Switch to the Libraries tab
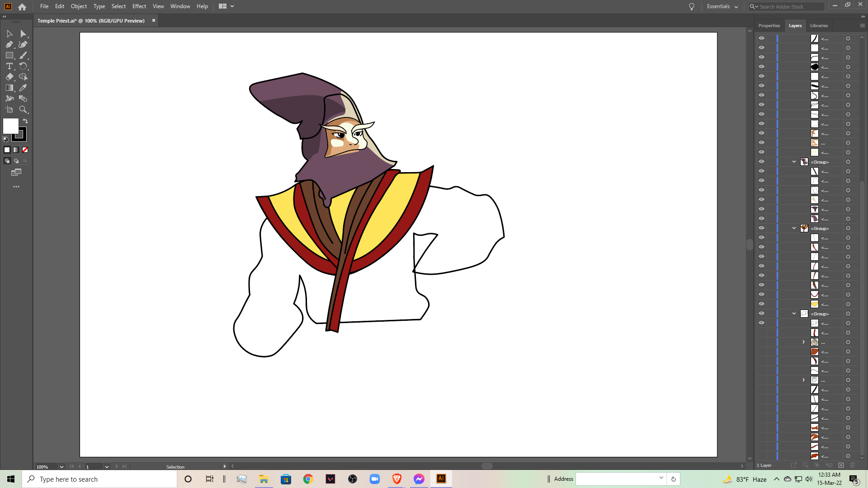 tap(819, 26)
